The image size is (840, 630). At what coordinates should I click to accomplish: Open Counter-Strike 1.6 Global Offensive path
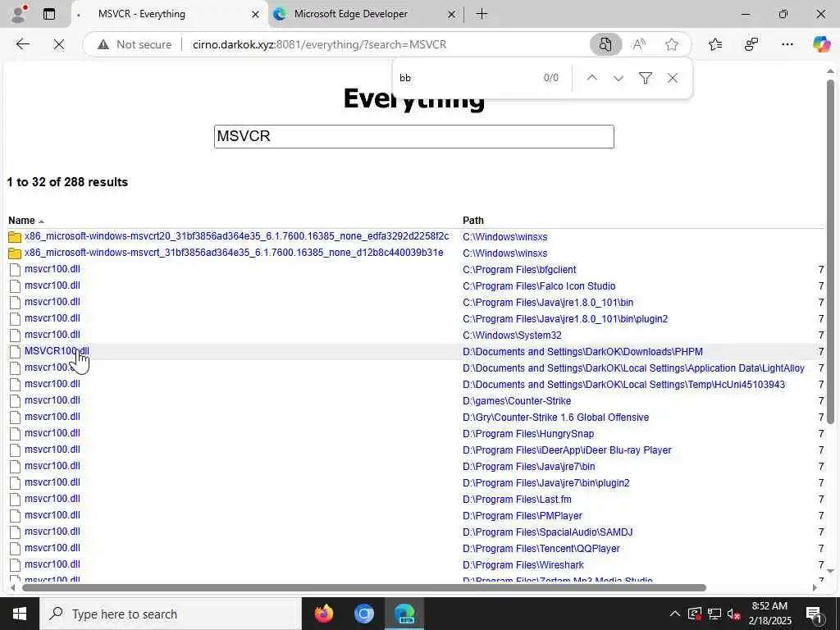click(555, 418)
